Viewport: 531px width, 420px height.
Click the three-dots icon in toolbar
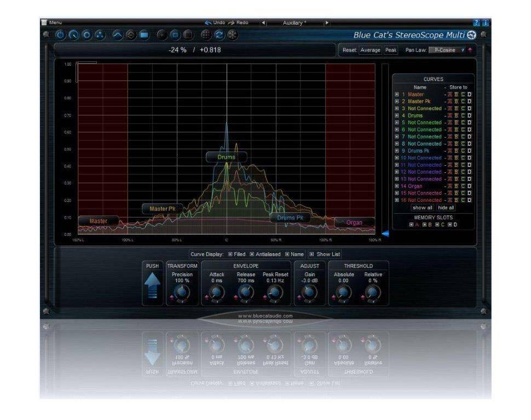[100, 35]
